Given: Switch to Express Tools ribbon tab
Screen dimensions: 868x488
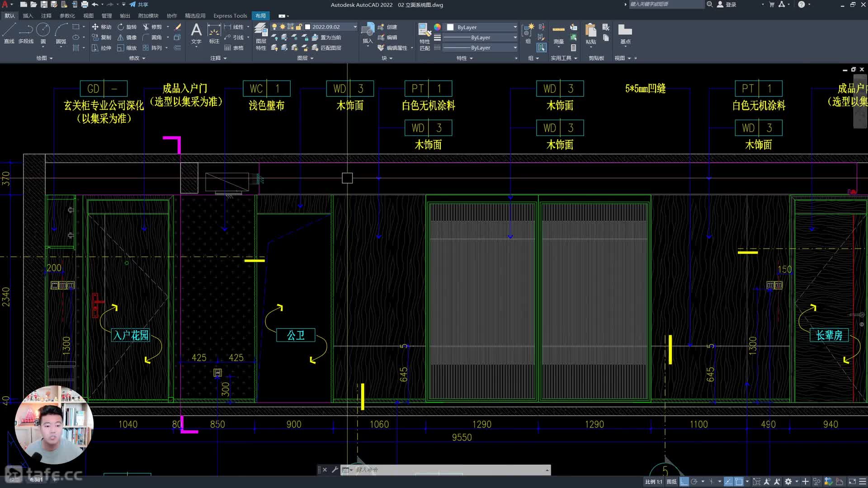Looking at the screenshot, I should [x=230, y=16].
